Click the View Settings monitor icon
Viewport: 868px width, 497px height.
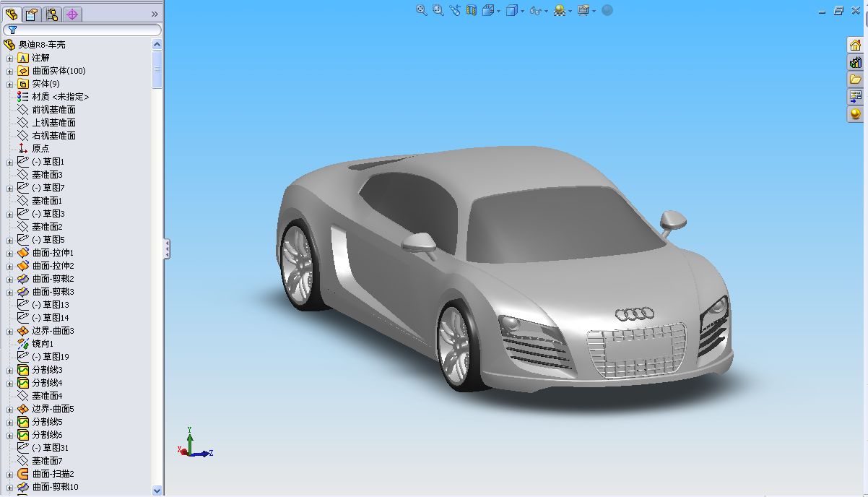583,10
